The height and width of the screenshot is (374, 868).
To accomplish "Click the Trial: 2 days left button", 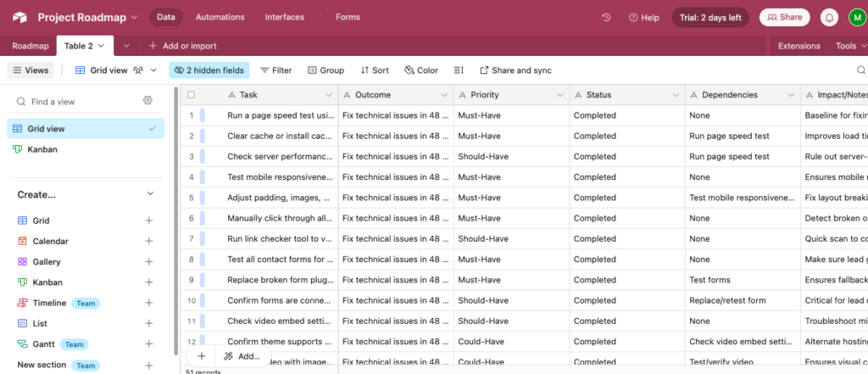I will 710,17.
